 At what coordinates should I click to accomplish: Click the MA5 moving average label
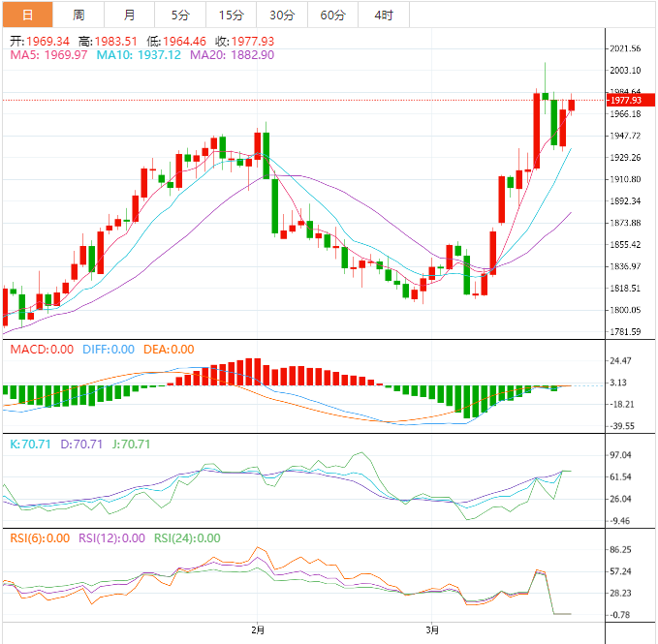(x=48, y=56)
